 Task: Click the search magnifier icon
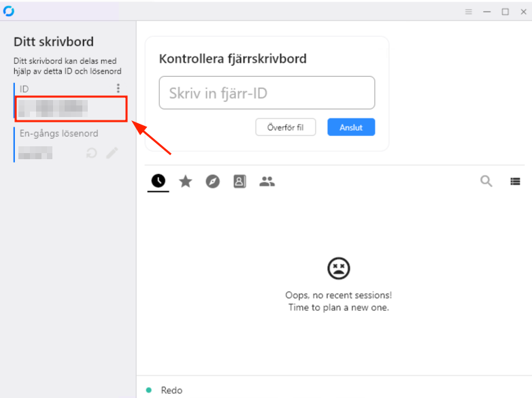tap(486, 181)
